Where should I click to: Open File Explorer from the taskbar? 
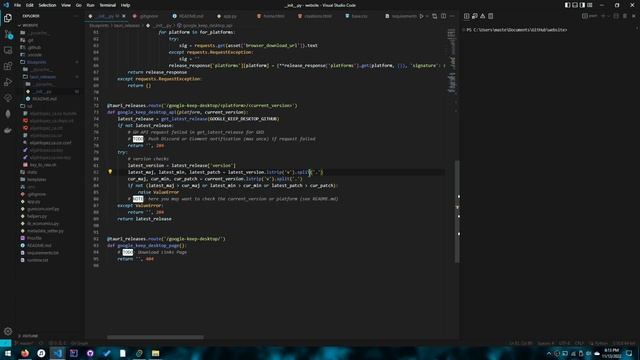click(x=155, y=353)
